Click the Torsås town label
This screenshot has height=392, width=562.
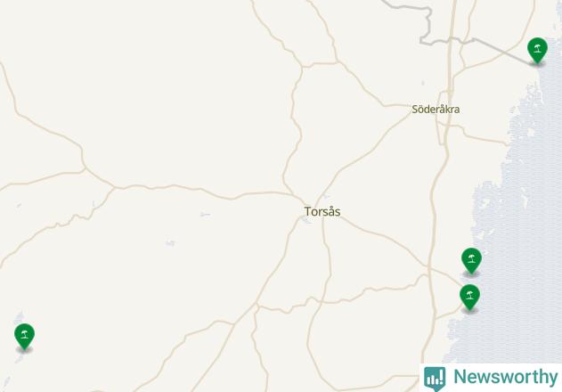(x=322, y=211)
